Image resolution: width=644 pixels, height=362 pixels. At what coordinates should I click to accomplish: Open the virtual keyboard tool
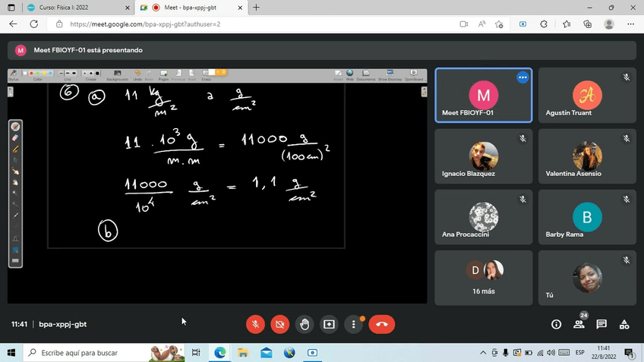[15, 260]
